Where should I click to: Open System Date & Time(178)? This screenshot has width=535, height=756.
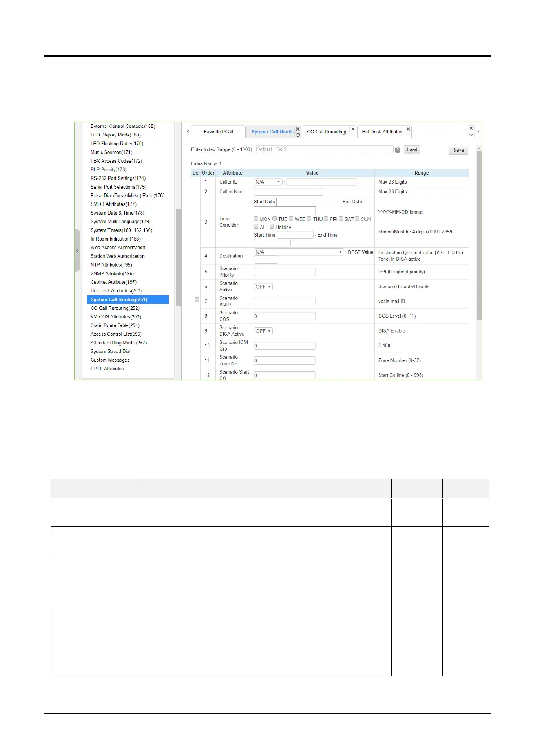[x=117, y=213]
